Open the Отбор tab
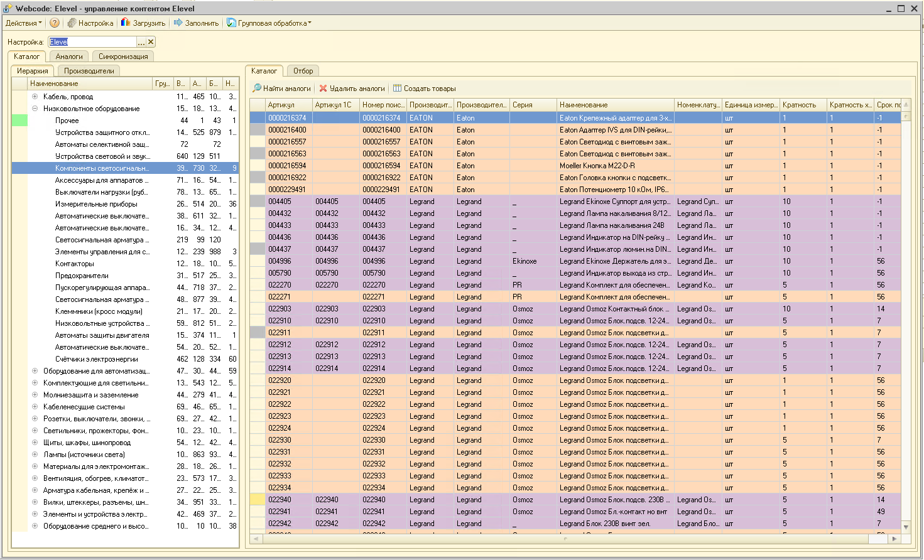Screen dimensions: 924x560 [x=303, y=71]
